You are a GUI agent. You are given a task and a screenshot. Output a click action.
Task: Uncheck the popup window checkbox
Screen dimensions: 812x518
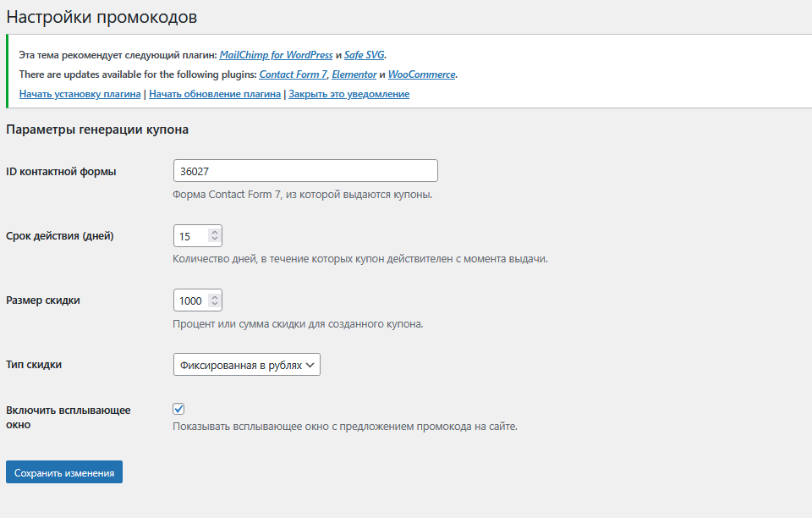point(178,409)
